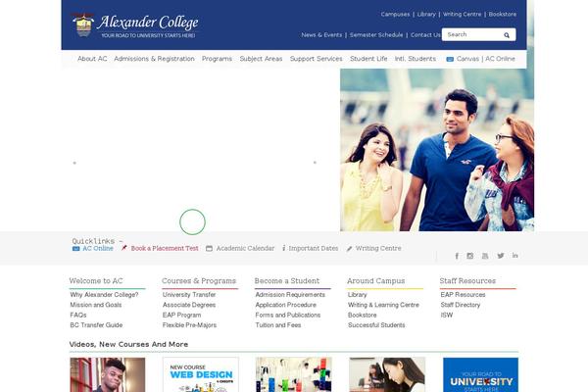588x392 pixels.
Task: Open Bookstore under Around Campus
Action: point(363,316)
